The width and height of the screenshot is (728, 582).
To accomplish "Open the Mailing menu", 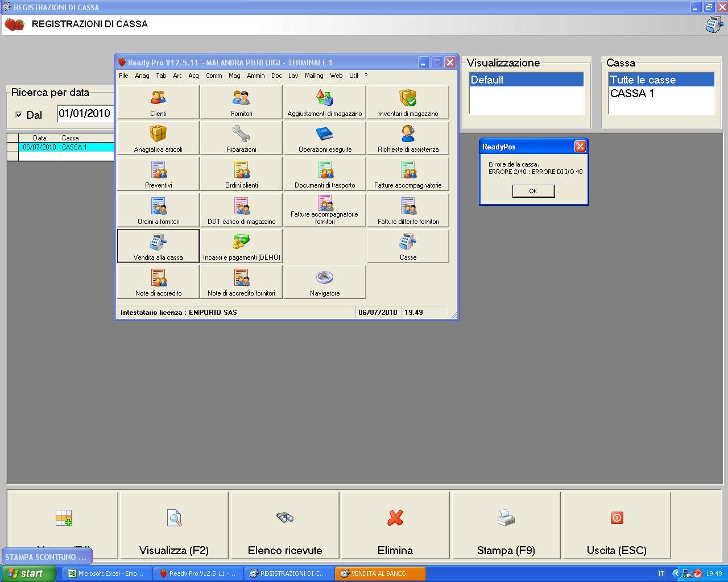I will 314,76.
